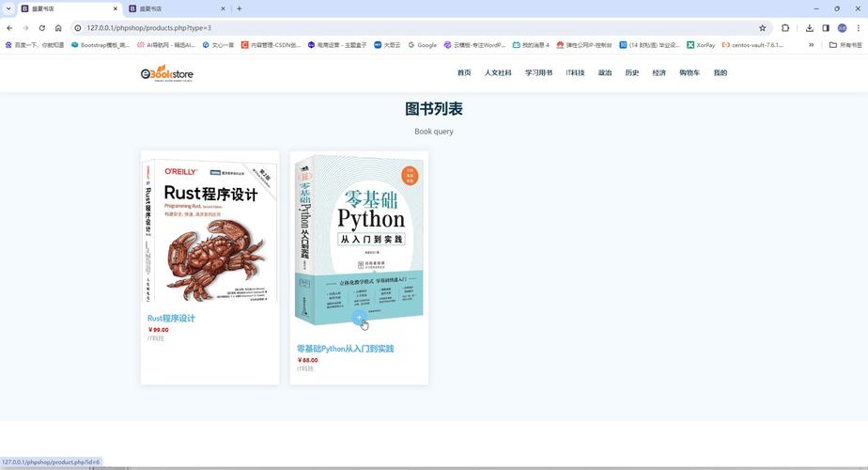The width and height of the screenshot is (868, 470).
Task: Open the 弹性公网IP-控制台 bookmark
Action: click(x=584, y=45)
